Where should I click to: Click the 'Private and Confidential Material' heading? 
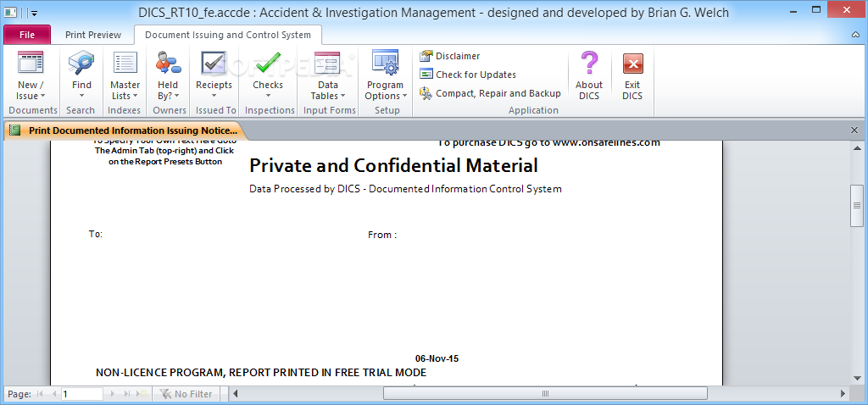pyautogui.click(x=393, y=165)
